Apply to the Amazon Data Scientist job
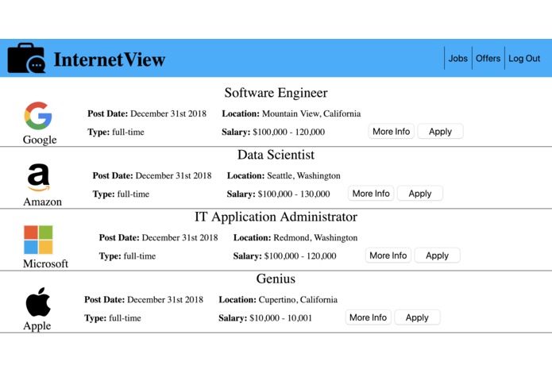 click(x=419, y=194)
